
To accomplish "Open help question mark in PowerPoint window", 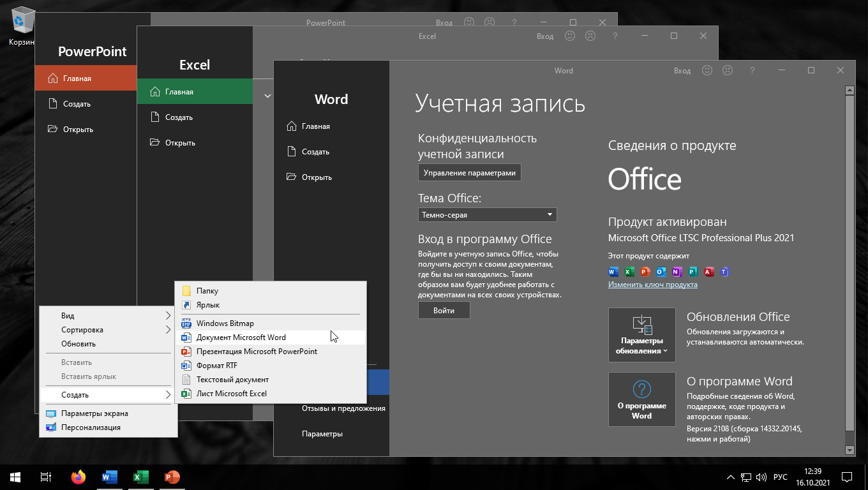I will pos(513,22).
